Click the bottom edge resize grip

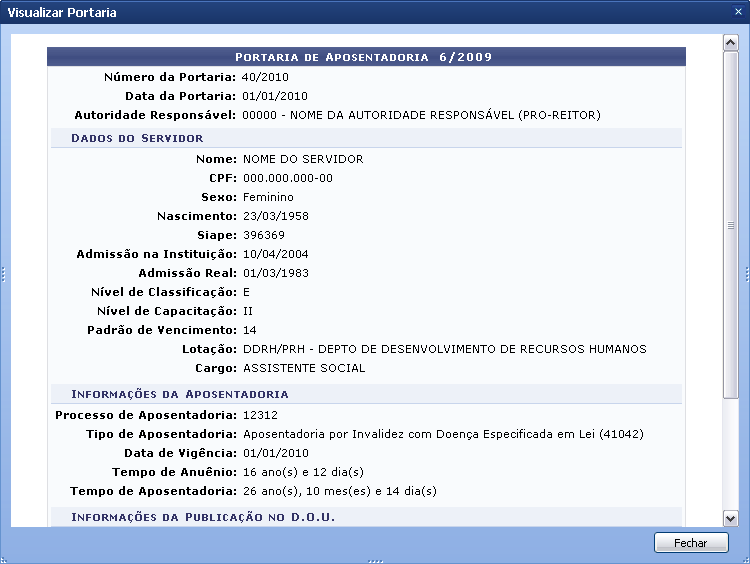coord(375,561)
